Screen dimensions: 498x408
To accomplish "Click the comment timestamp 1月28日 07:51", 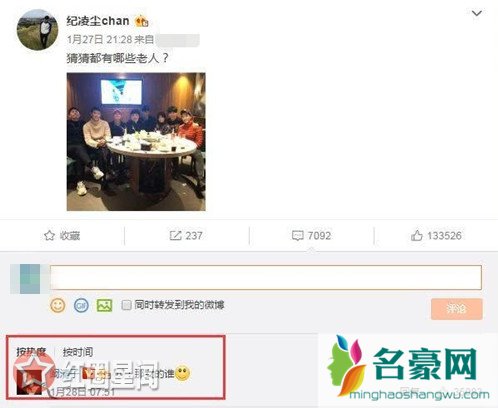I will tap(82, 391).
